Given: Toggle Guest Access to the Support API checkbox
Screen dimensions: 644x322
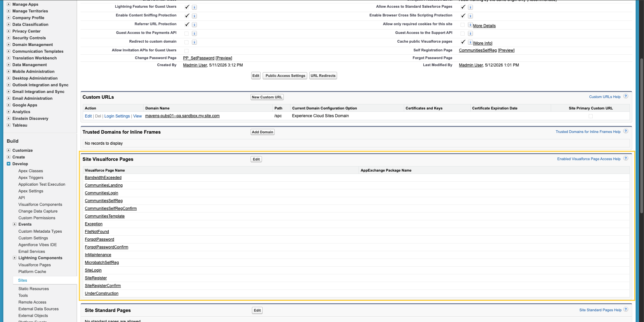Looking at the screenshot, I should 463,33.
